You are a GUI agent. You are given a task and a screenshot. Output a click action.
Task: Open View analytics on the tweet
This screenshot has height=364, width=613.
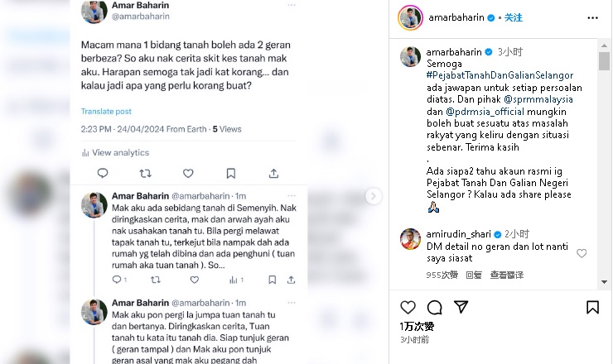coord(115,153)
